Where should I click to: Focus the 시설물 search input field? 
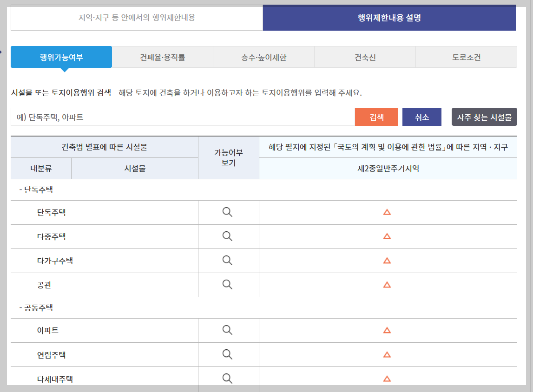[183, 117]
